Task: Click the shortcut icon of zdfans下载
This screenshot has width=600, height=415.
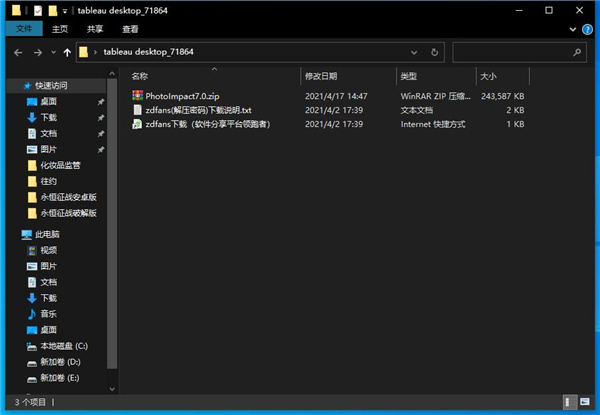Action: tap(137, 124)
